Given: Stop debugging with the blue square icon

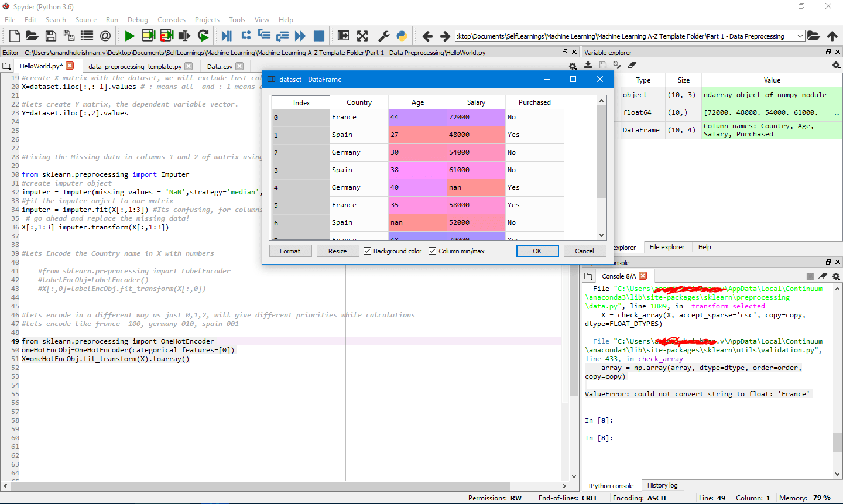Looking at the screenshot, I should (x=319, y=36).
